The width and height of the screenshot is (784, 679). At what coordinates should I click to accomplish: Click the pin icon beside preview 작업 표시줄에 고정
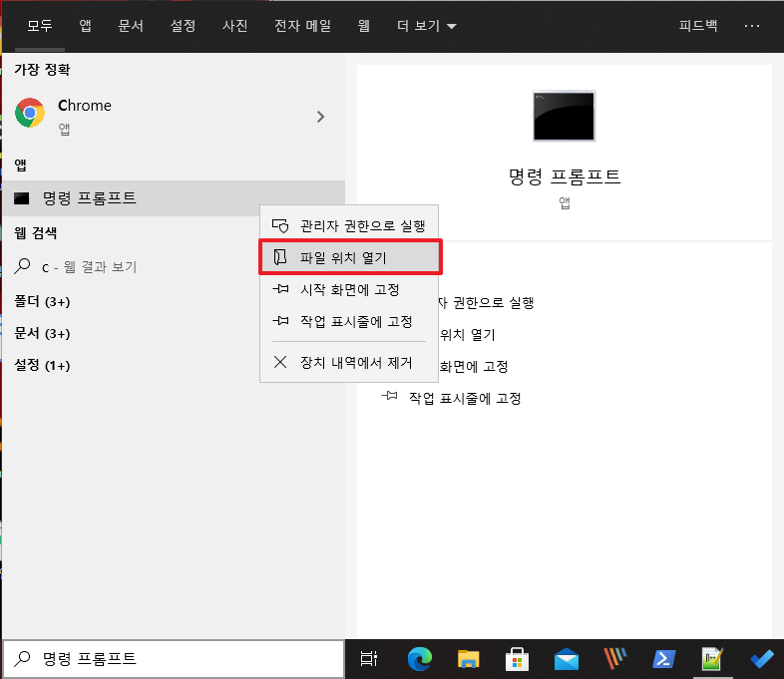389,396
